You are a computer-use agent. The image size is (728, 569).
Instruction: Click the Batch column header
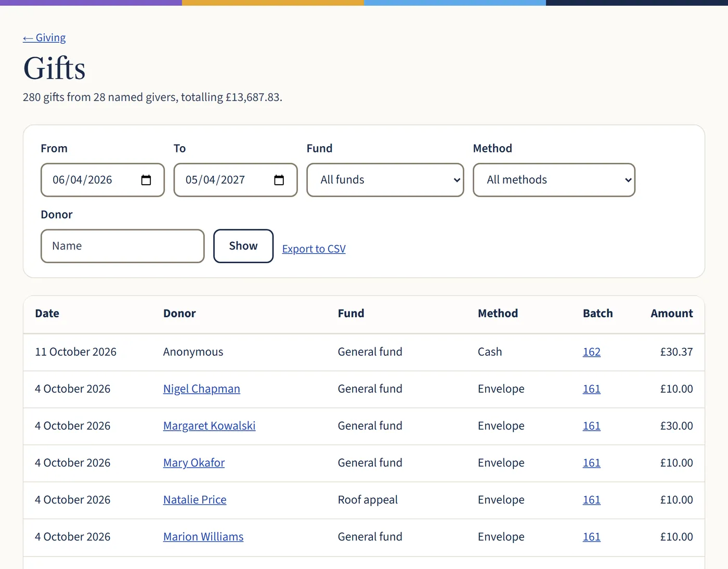[x=598, y=314]
